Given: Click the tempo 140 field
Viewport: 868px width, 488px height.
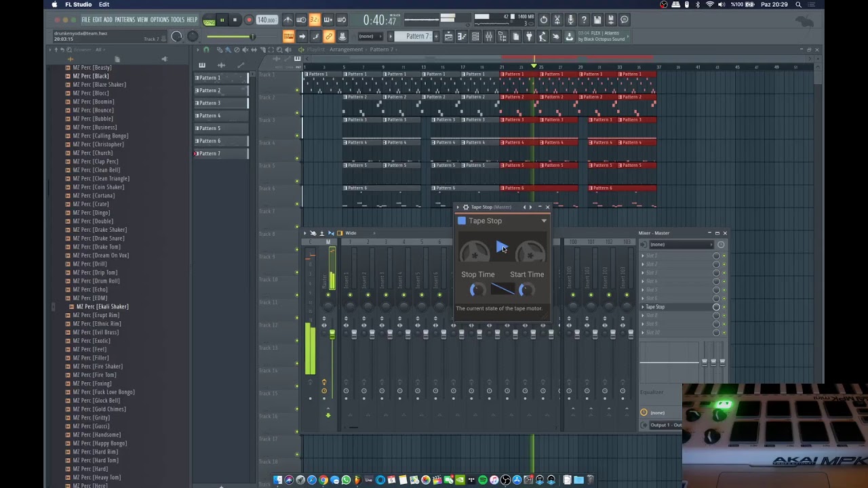Looking at the screenshot, I should point(267,20).
